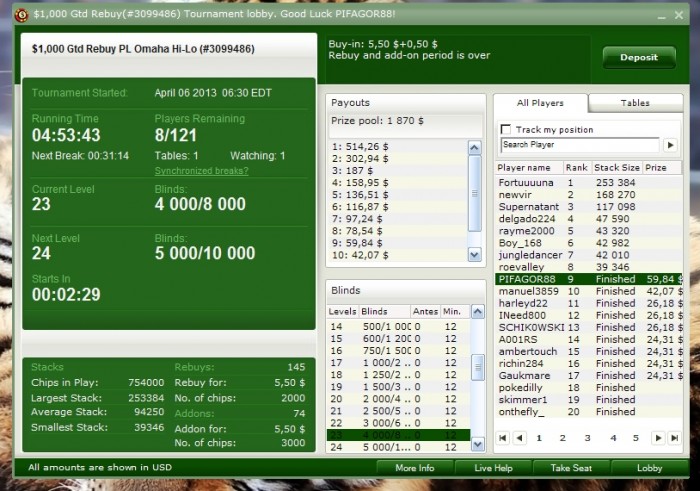
Task: Select highlighted PIFAGOR88 row
Action: [x=588, y=279]
